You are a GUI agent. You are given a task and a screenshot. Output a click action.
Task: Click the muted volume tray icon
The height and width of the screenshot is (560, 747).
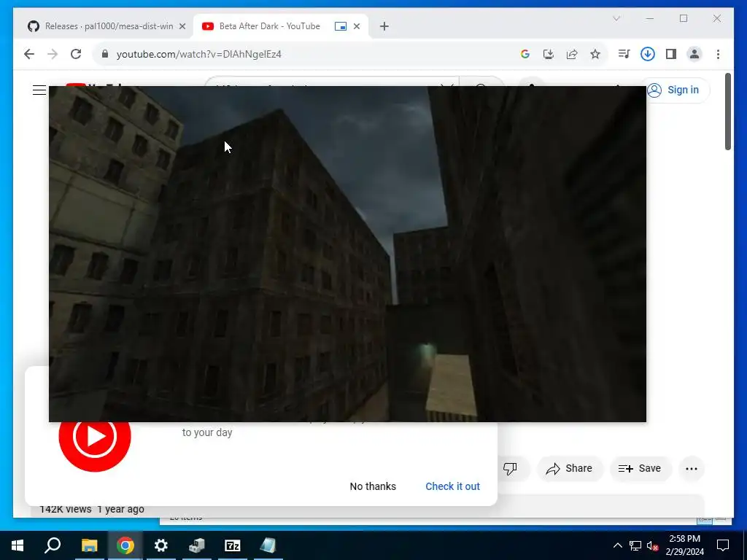[x=652, y=545]
